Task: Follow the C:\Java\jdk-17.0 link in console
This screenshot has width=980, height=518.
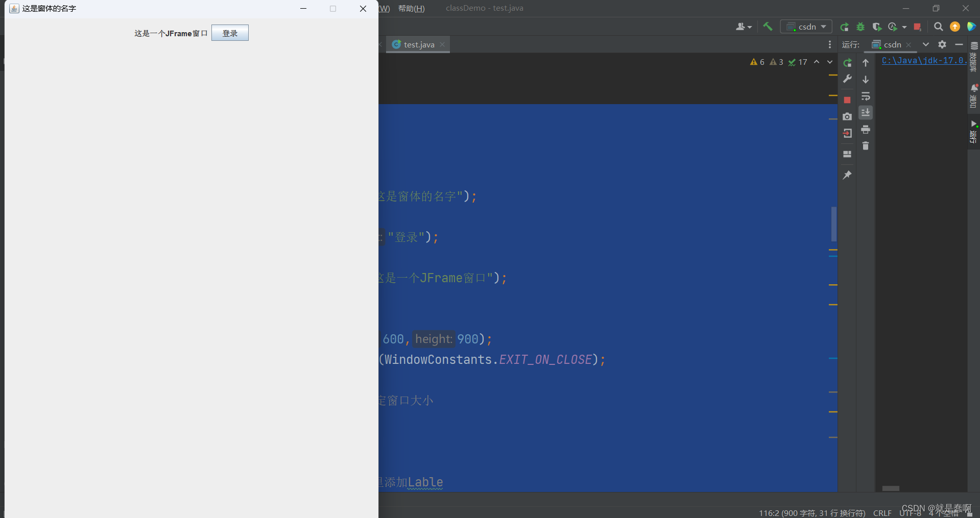Action: coord(922,61)
